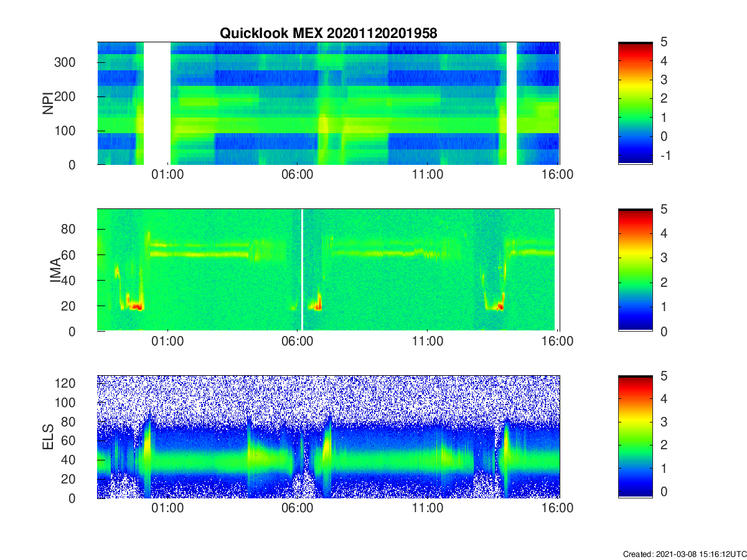Click the 5 label on NPI colorbar

(664, 42)
